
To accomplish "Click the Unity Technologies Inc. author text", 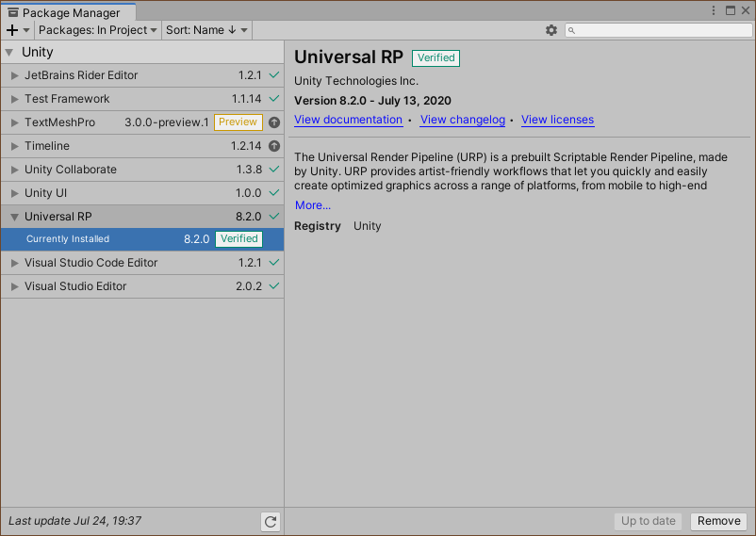I will pos(356,81).
